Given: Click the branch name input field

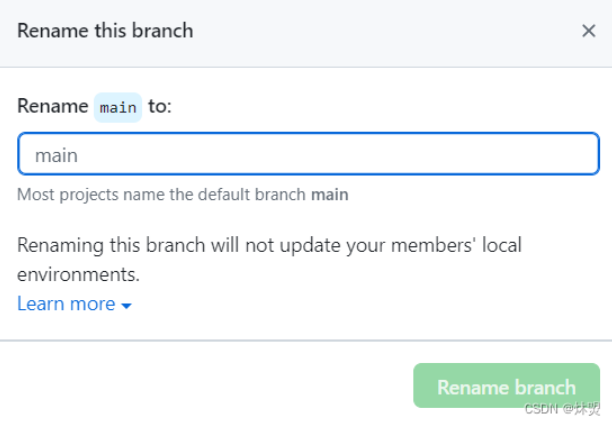Looking at the screenshot, I should (308, 155).
